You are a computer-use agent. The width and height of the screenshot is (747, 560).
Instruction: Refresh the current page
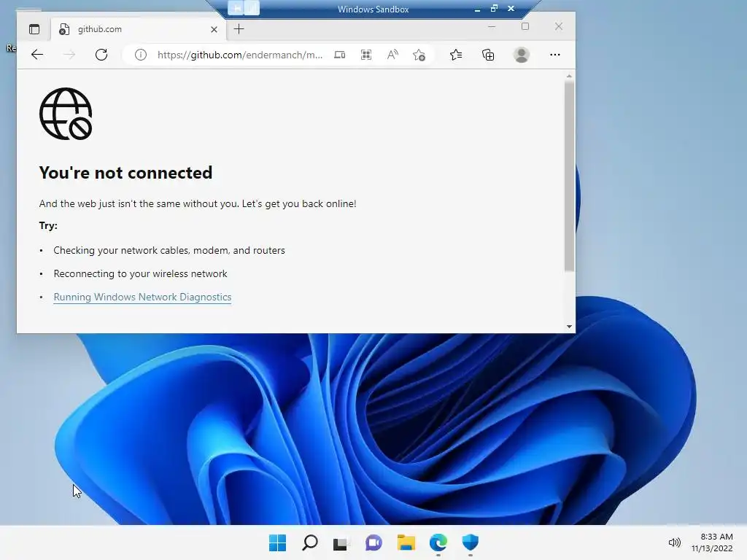click(101, 55)
